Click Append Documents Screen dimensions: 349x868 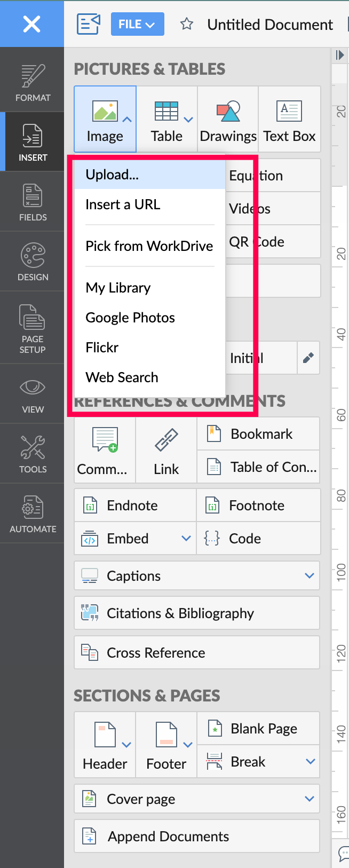(168, 837)
